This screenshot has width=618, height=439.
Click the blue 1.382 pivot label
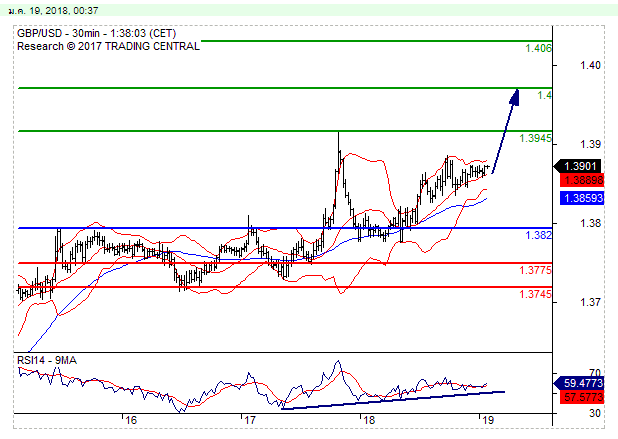[538, 236]
